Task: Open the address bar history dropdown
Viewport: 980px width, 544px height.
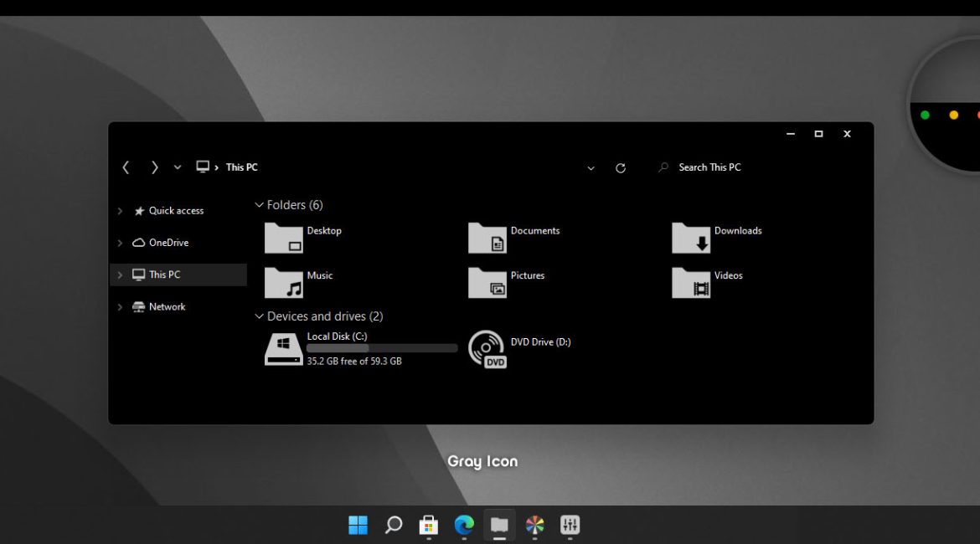Action: pos(591,168)
